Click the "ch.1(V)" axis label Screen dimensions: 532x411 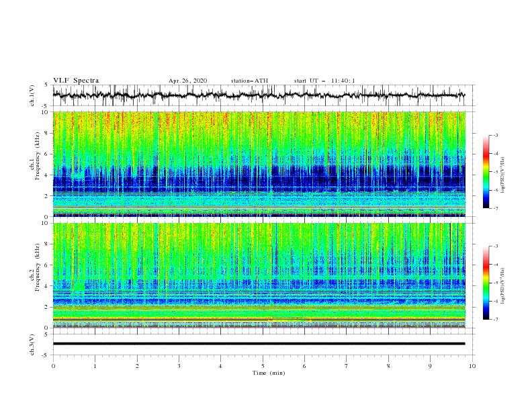tap(32, 95)
